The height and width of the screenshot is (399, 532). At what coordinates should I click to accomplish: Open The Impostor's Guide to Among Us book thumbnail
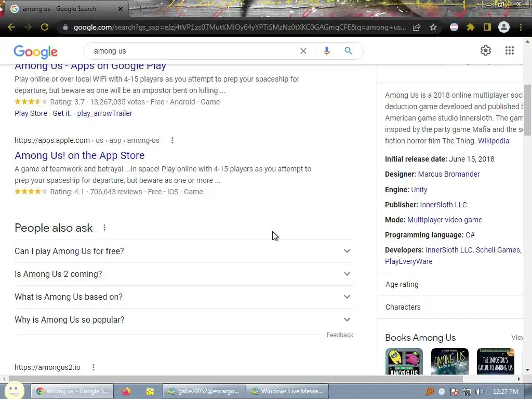click(x=495, y=362)
